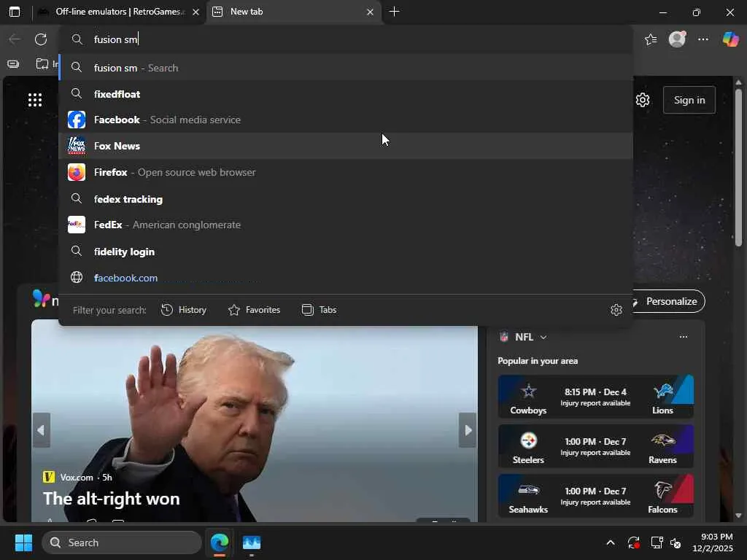Open NFL card more options ellipsis
Screen dimensions: 747x560
tap(683, 337)
